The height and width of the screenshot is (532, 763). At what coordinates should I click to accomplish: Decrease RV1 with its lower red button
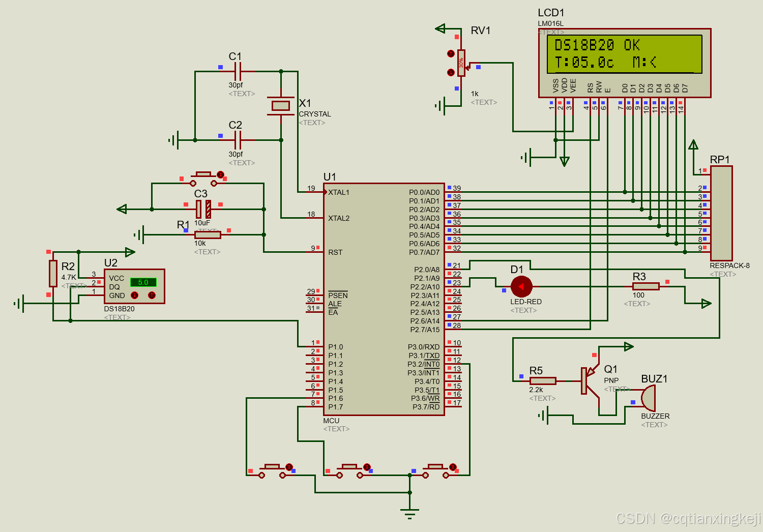point(451,72)
